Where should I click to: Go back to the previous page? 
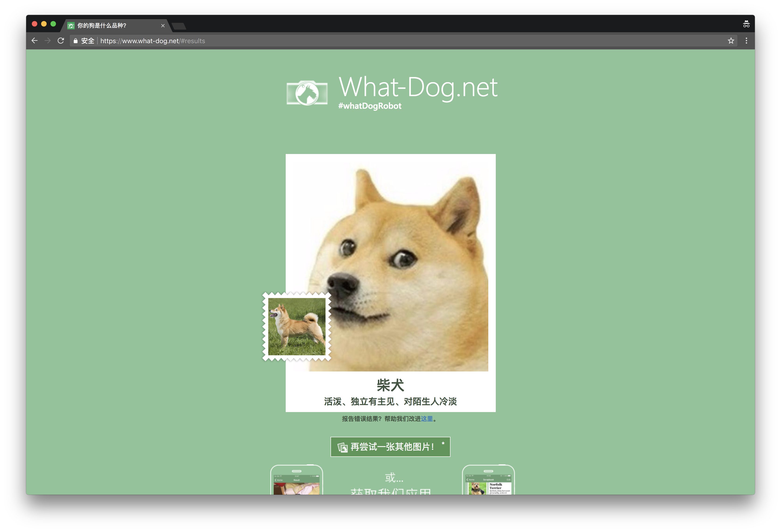[x=34, y=41]
